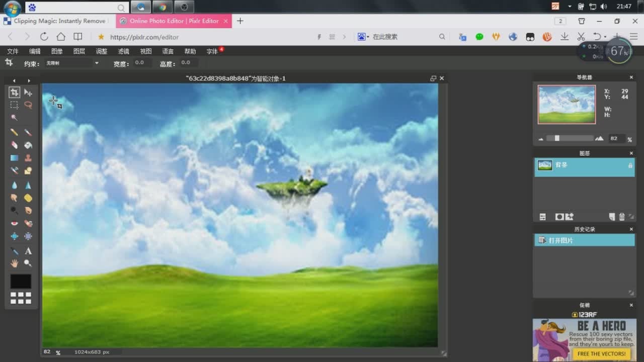Open the 编辑 menu
Image resolution: width=644 pixels, height=362 pixels.
click(x=35, y=51)
